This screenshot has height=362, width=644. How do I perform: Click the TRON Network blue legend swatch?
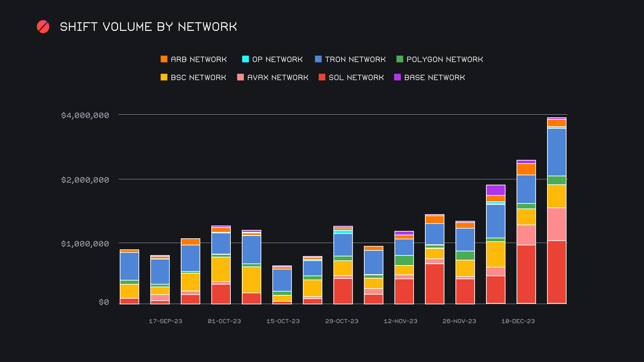coord(318,59)
